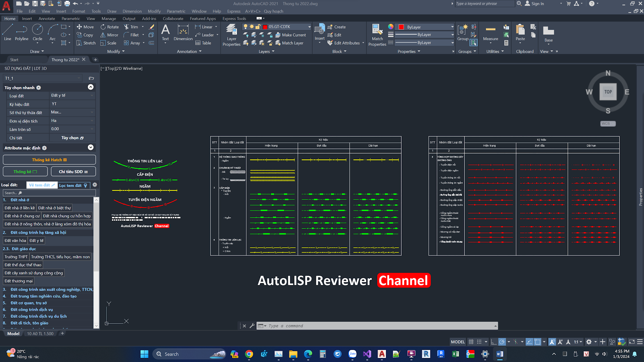Select the Đất y tế land type
644x362 pixels.
point(36,241)
